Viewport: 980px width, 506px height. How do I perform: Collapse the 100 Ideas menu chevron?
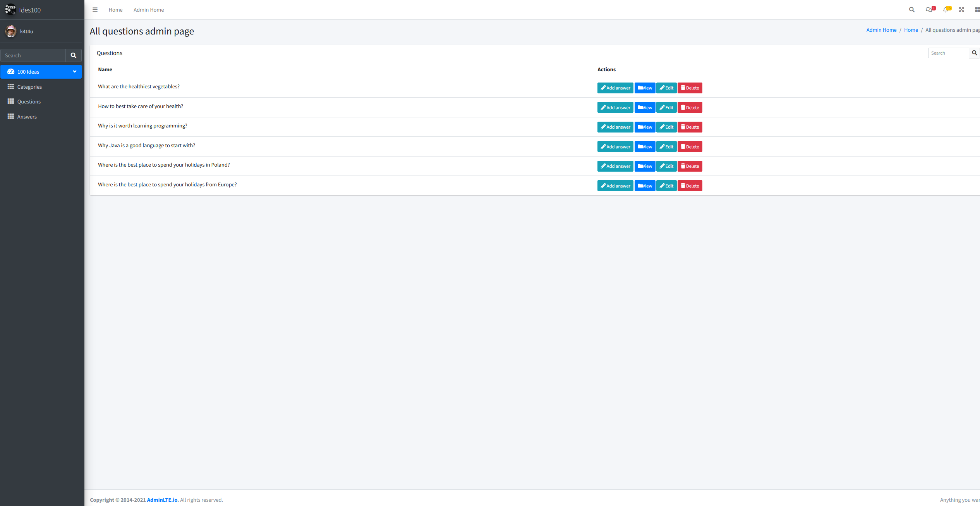74,72
